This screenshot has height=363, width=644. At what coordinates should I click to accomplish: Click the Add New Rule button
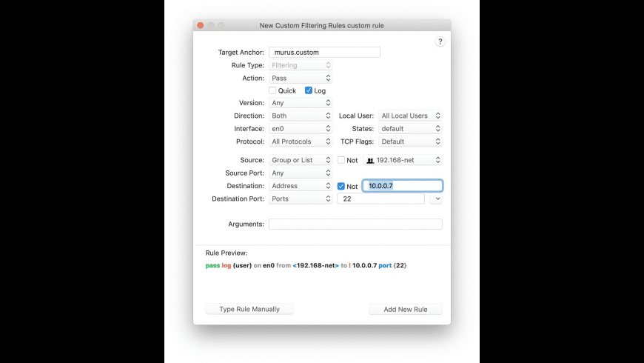[406, 309]
